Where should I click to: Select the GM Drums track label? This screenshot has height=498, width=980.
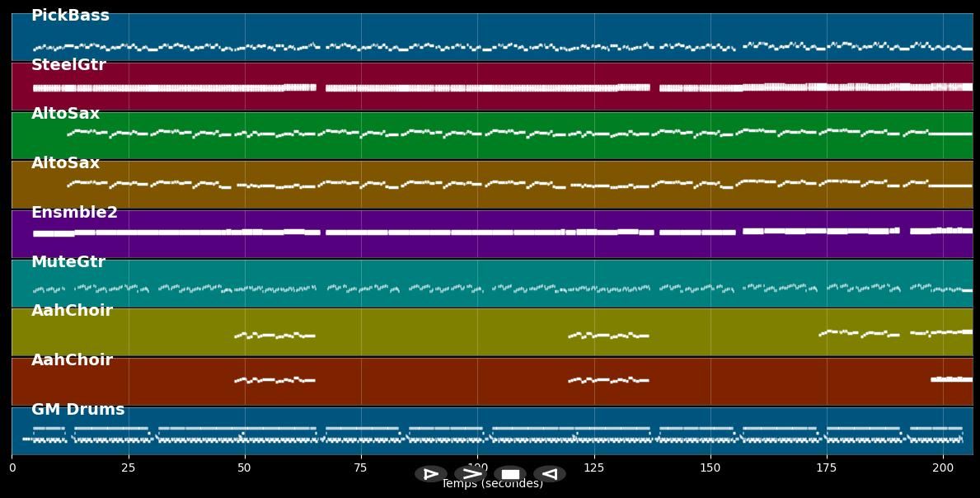point(78,410)
